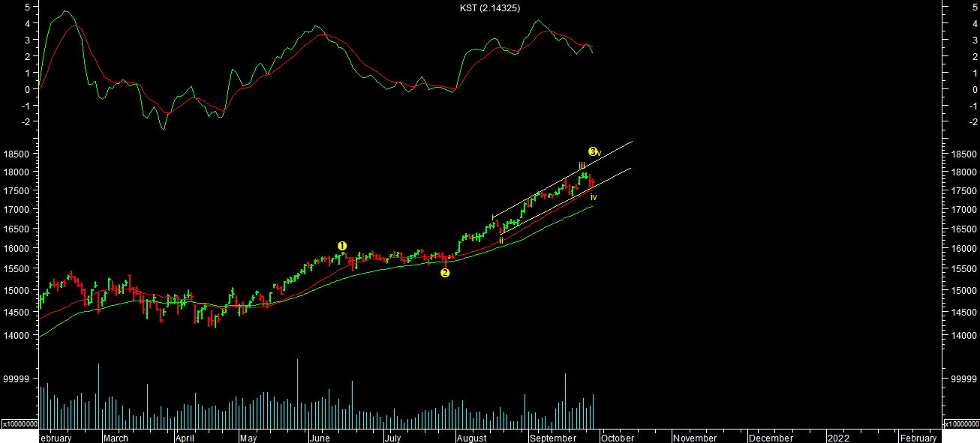Click December on the time axis
This screenshot has height=443, width=980.
[771, 438]
